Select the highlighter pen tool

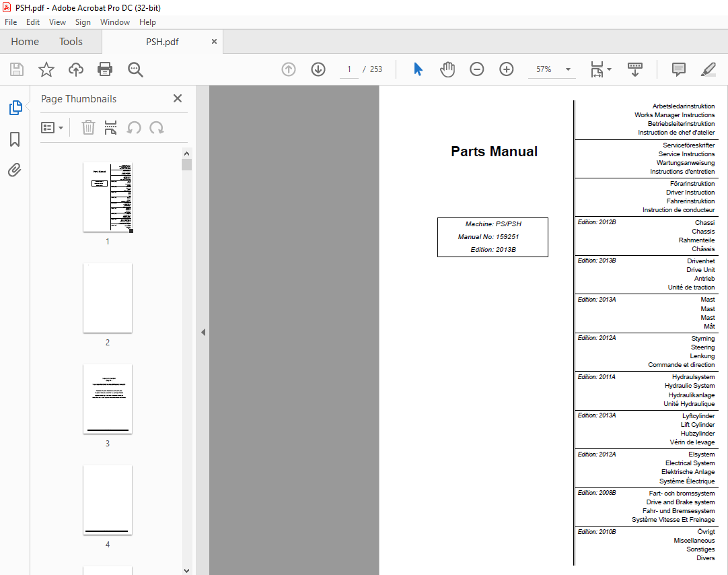point(708,69)
